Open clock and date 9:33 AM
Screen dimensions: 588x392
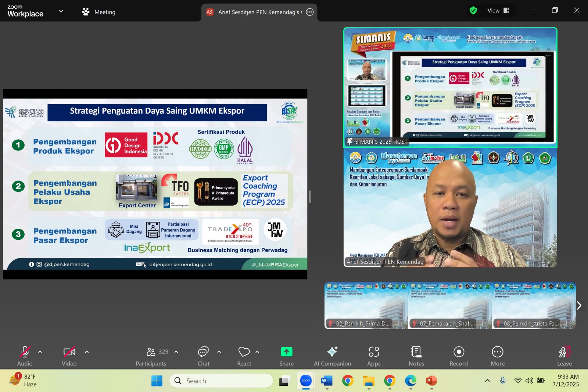click(x=566, y=381)
